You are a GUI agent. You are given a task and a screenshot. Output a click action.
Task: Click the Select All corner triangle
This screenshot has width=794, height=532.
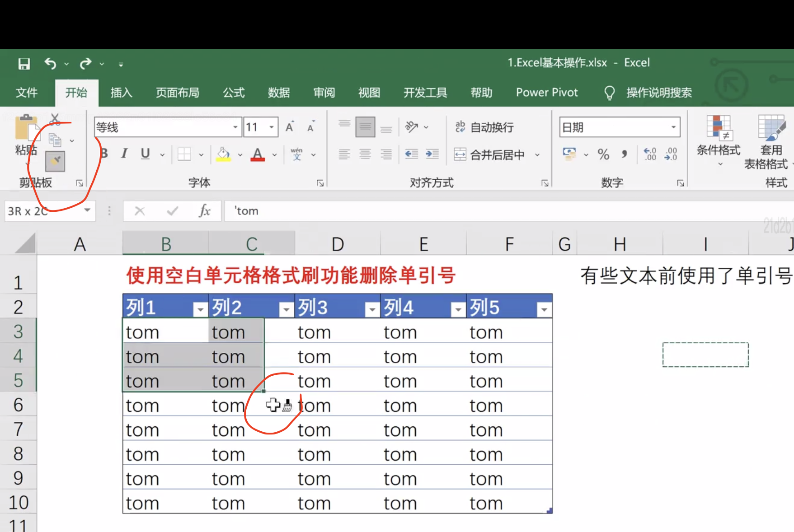coord(25,244)
